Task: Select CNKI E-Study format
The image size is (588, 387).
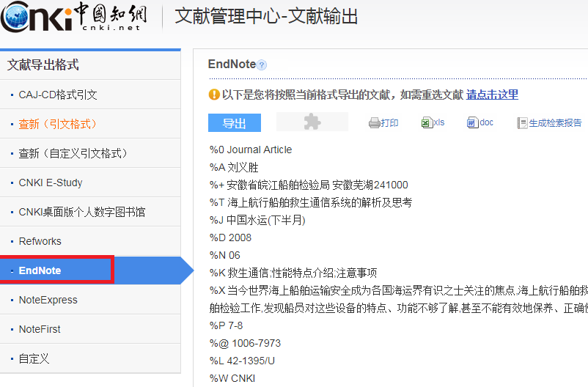Action: pyautogui.click(x=90, y=183)
